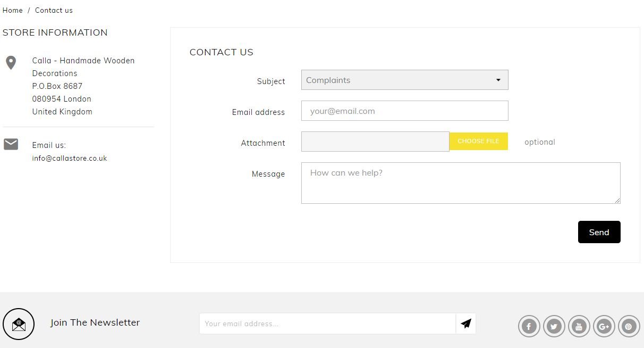Open the Subject dropdown showing Complaints
This screenshot has width=644, height=348.
(x=399, y=80)
